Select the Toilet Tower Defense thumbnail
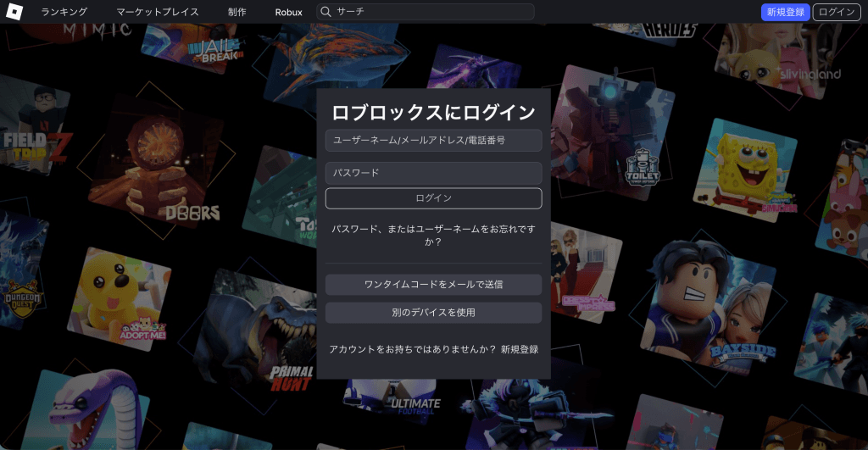The width and height of the screenshot is (868, 450). pos(613,133)
